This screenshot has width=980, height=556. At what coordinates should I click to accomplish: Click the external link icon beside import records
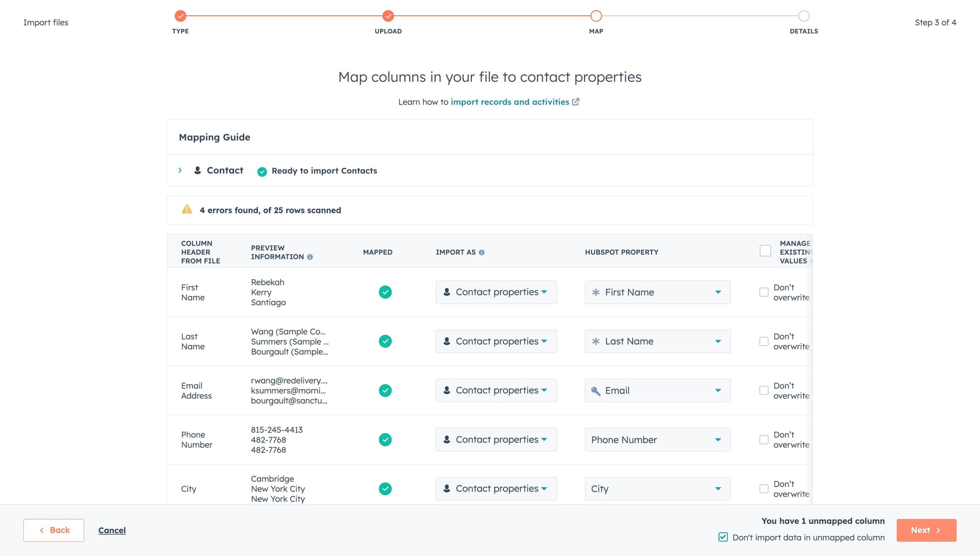[576, 102]
